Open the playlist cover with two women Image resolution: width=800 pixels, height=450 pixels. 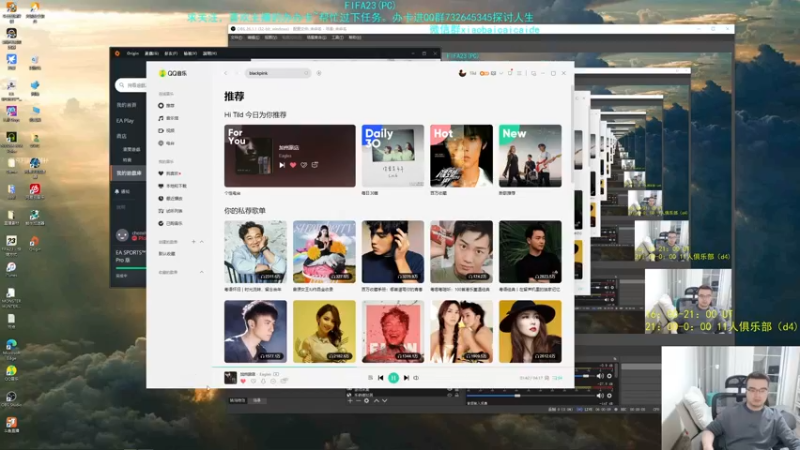(x=461, y=332)
